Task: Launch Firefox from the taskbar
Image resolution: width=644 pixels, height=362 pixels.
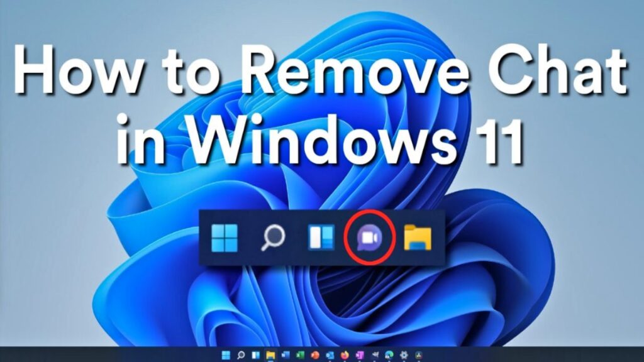Action: click(344, 354)
